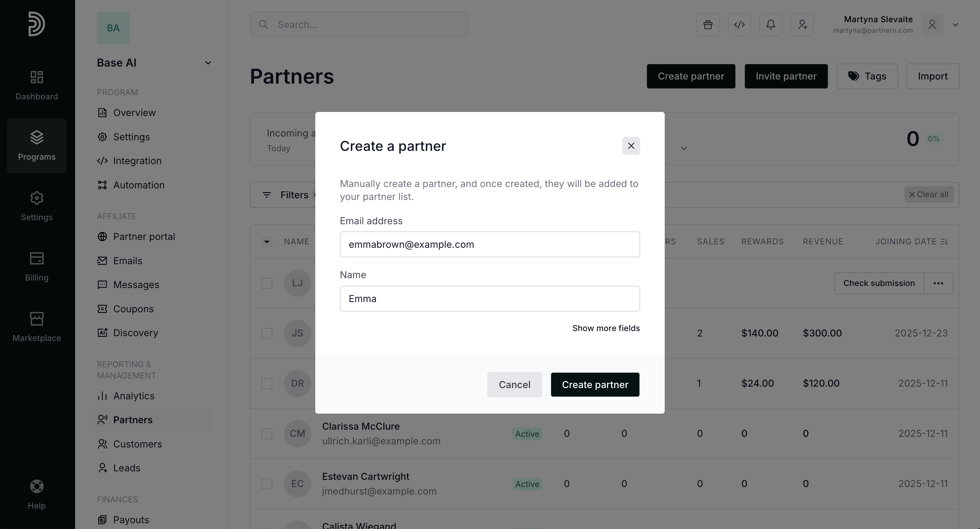This screenshot has height=529, width=980.
Task: Open the code integration icon in header
Action: tap(739, 25)
